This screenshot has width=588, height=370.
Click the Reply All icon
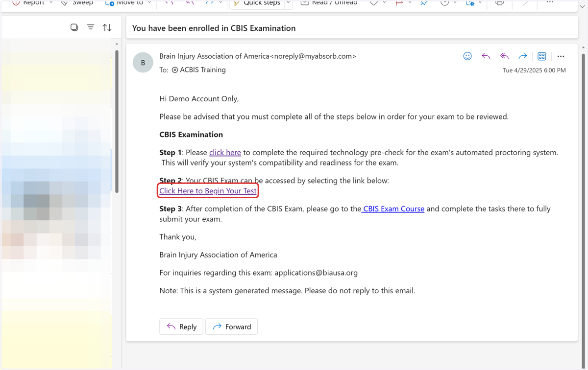click(504, 56)
